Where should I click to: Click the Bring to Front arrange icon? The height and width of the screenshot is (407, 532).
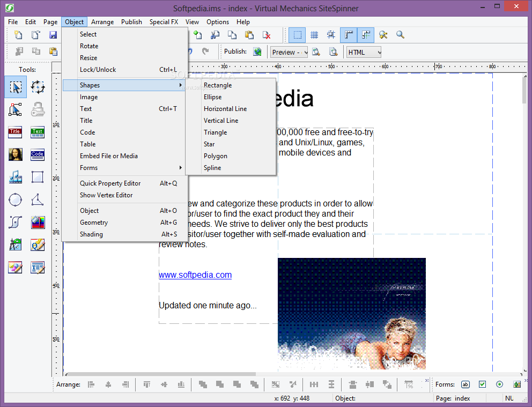pyautogui.click(x=203, y=384)
